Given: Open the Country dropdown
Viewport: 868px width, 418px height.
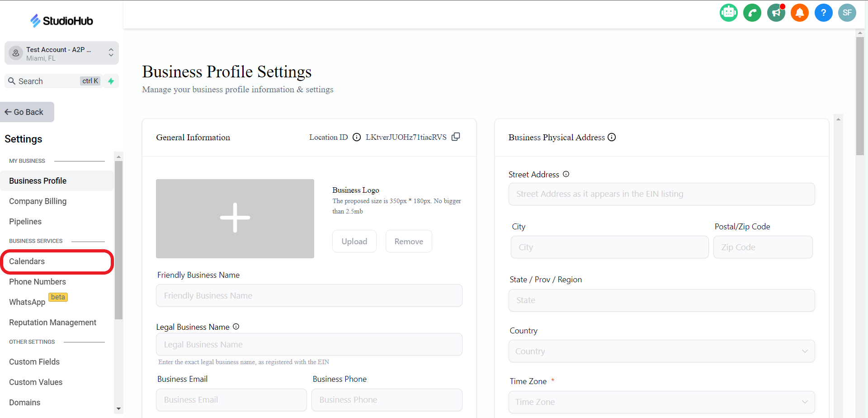Looking at the screenshot, I should [x=661, y=351].
